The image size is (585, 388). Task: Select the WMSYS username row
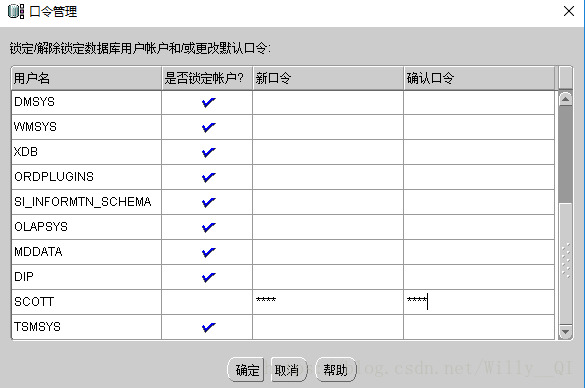click(87, 127)
